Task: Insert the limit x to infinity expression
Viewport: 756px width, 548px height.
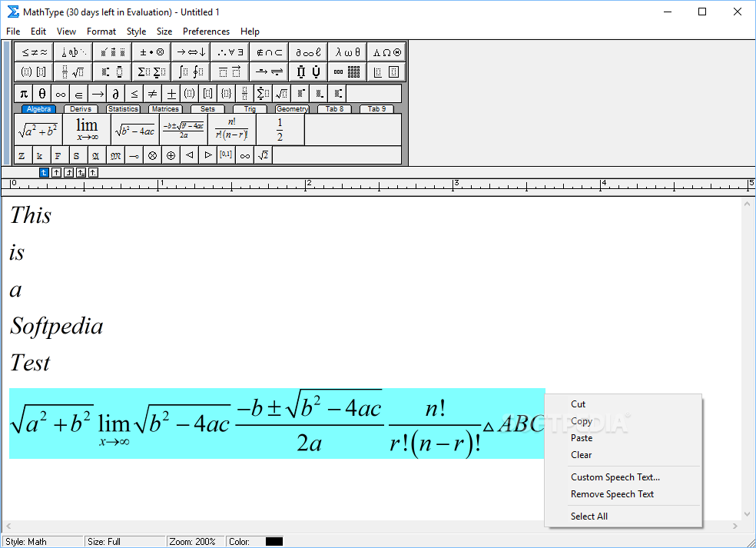Action: 87,130
